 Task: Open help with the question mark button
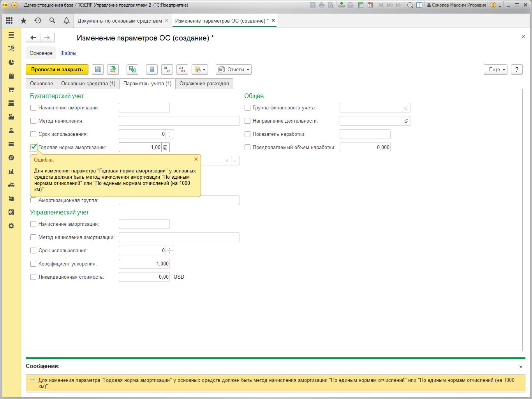click(x=517, y=69)
